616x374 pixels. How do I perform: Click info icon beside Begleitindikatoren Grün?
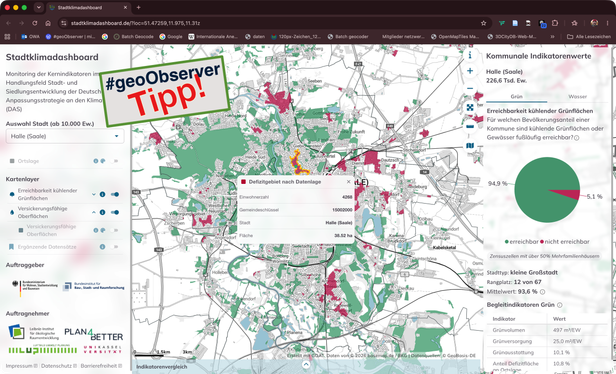559,305
